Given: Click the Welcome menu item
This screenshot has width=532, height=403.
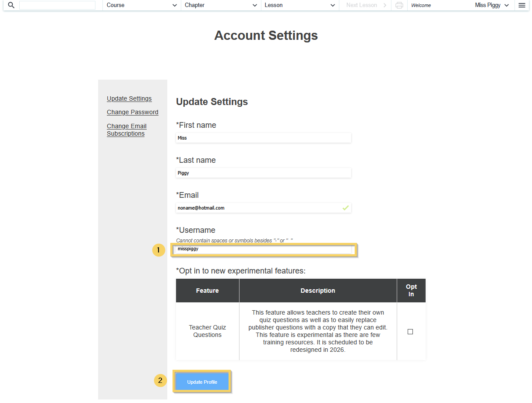Looking at the screenshot, I should point(421,5).
